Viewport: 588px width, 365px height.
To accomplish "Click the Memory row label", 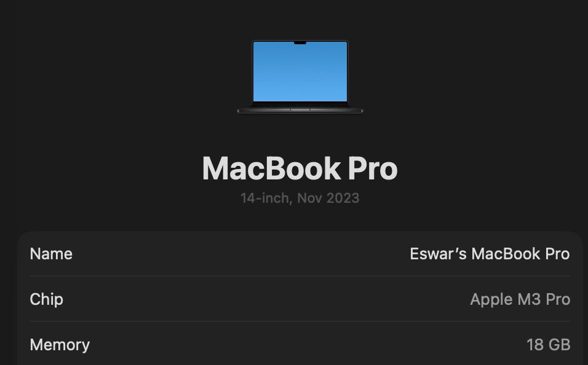I will [x=60, y=345].
